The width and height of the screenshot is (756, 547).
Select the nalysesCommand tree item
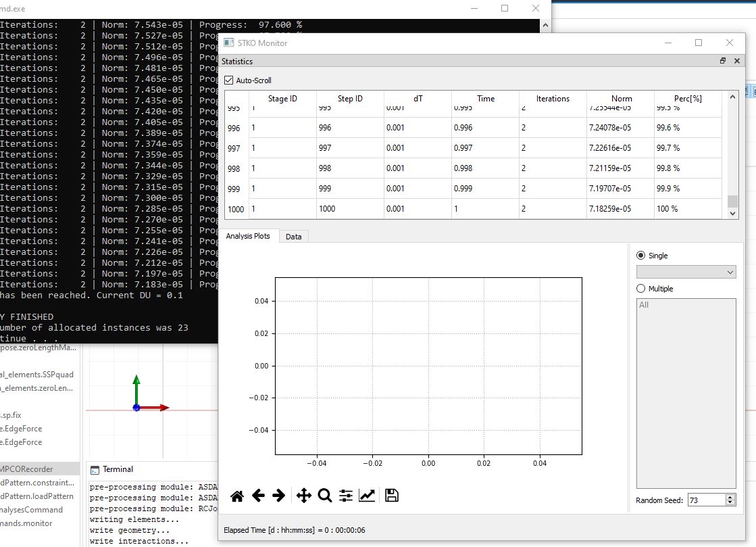coord(31,509)
